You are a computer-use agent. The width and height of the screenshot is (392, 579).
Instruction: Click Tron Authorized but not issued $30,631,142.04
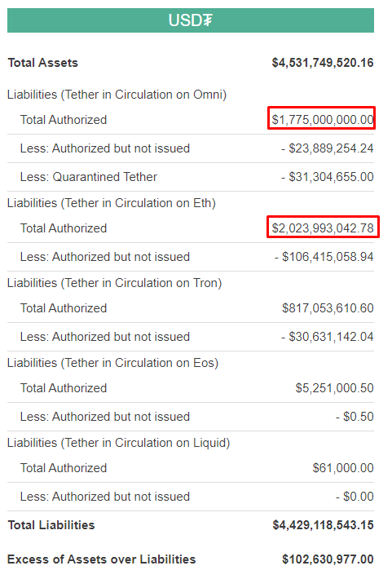pos(327,337)
